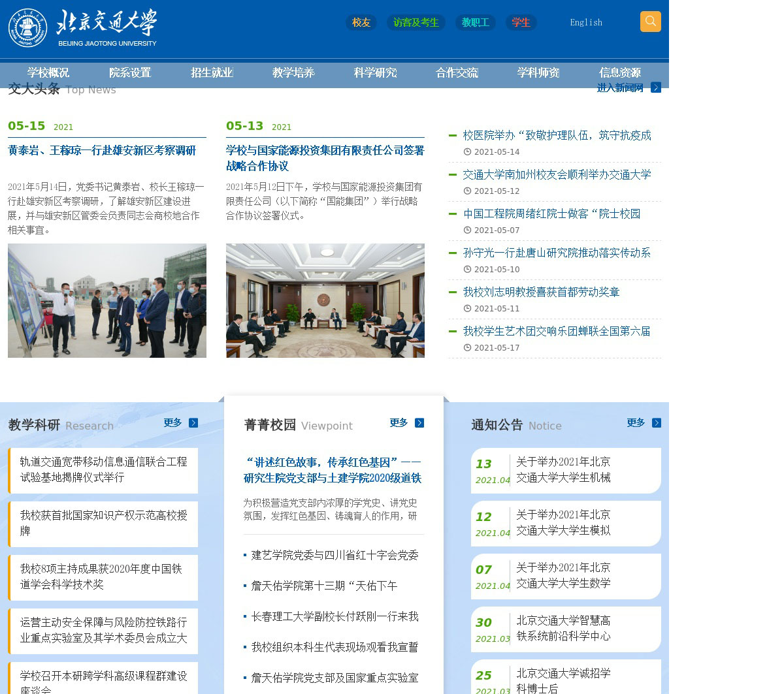
Task: Open research item 运营主动安全保障与风险防控
Action: 104,631
